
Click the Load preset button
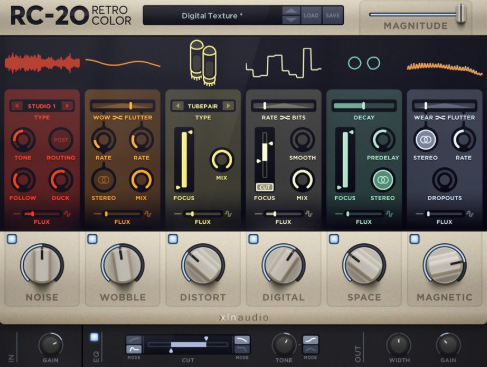tap(311, 15)
